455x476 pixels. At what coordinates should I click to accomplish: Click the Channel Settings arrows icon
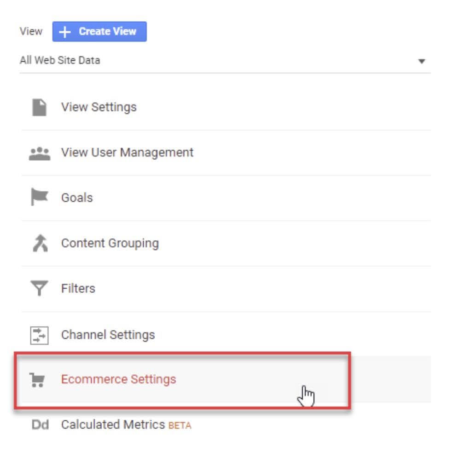click(39, 336)
